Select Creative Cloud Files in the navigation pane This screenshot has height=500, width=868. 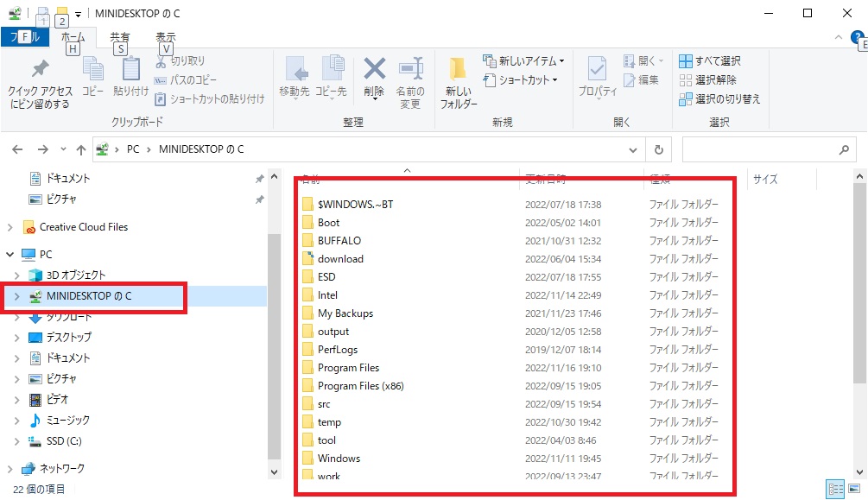(83, 227)
